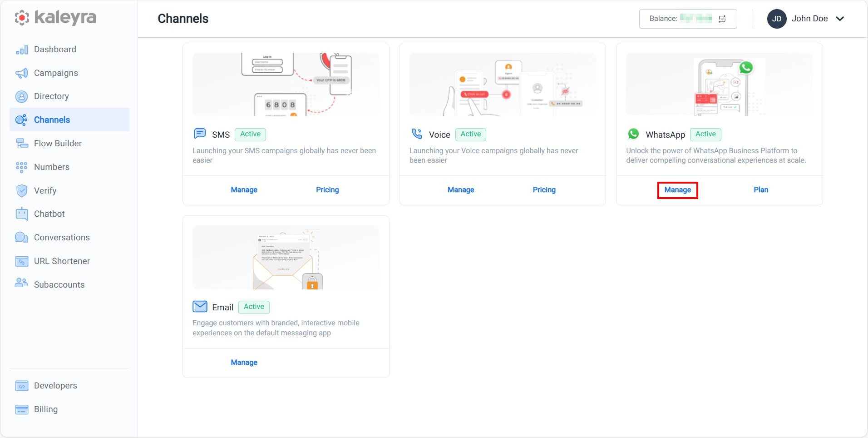868x438 pixels.
Task: Click the 'Launching your SMS campaigns' description
Action: [x=284, y=155]
